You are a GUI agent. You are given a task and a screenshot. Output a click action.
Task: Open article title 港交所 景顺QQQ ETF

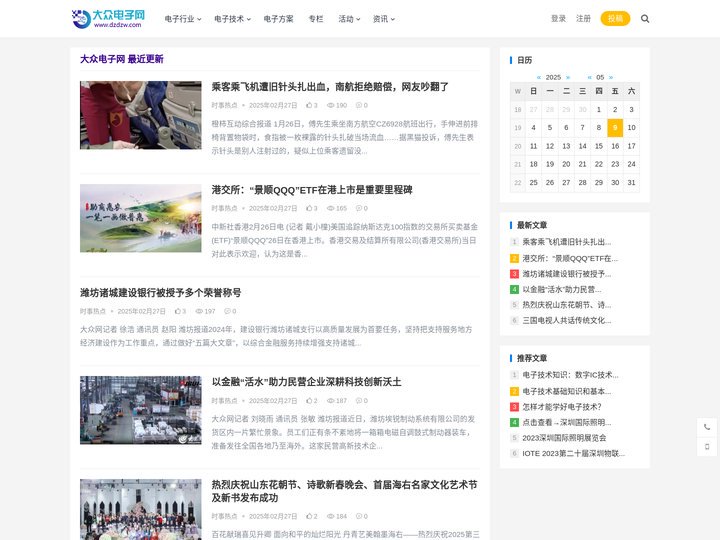click(312, 190)
